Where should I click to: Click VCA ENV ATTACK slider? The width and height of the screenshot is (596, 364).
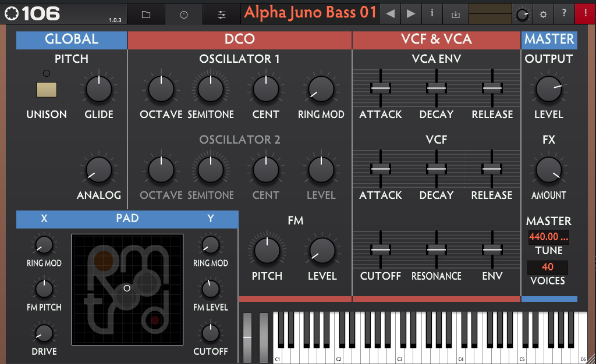(x=381, y=88)
